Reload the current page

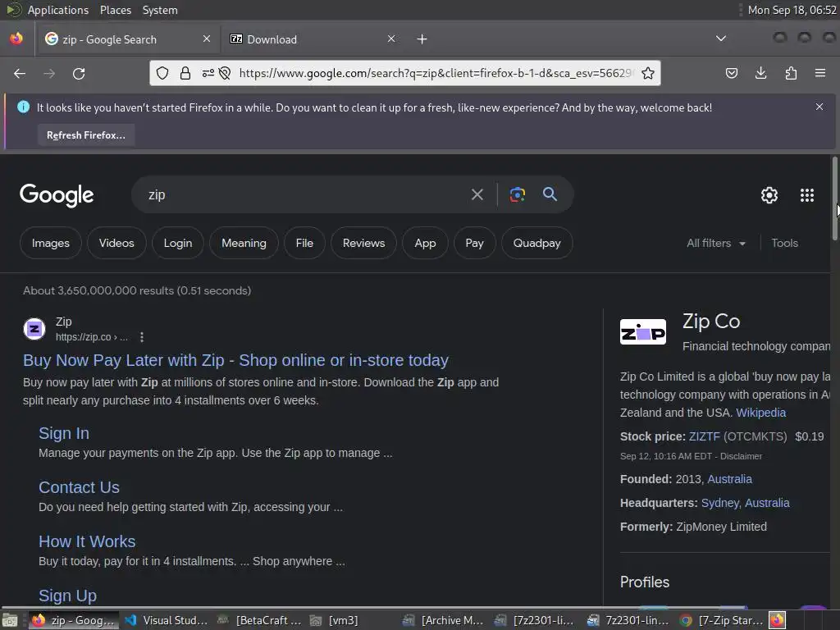tap(79, 73)
